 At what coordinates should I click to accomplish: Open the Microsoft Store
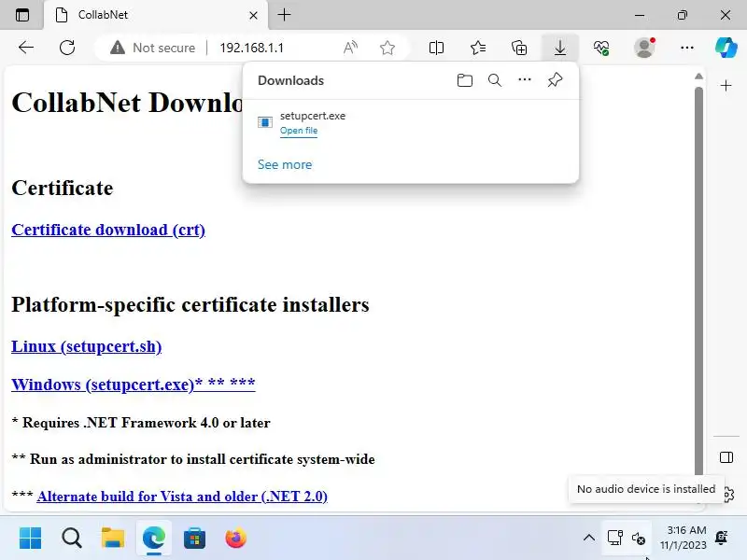click(x=195, y=539)
